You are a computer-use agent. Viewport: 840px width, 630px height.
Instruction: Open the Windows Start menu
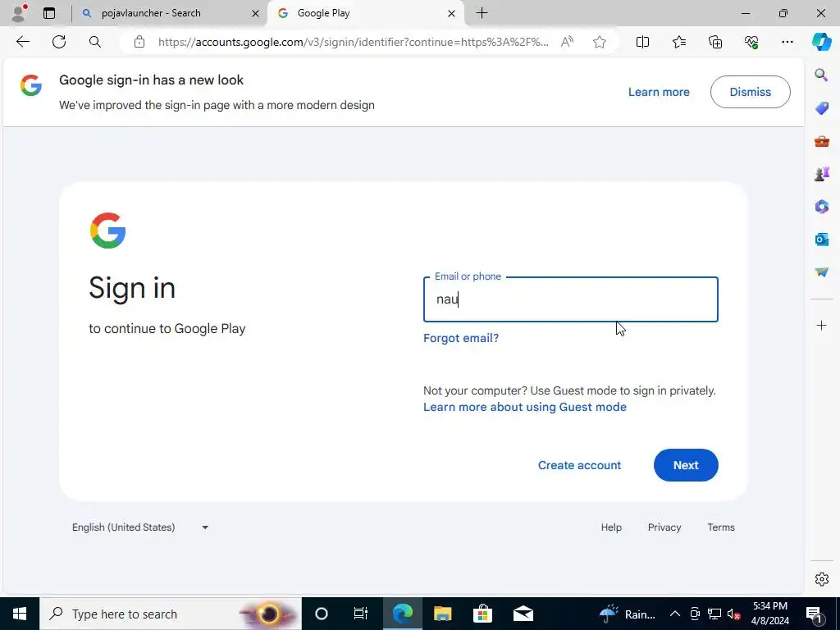(20, 614)
